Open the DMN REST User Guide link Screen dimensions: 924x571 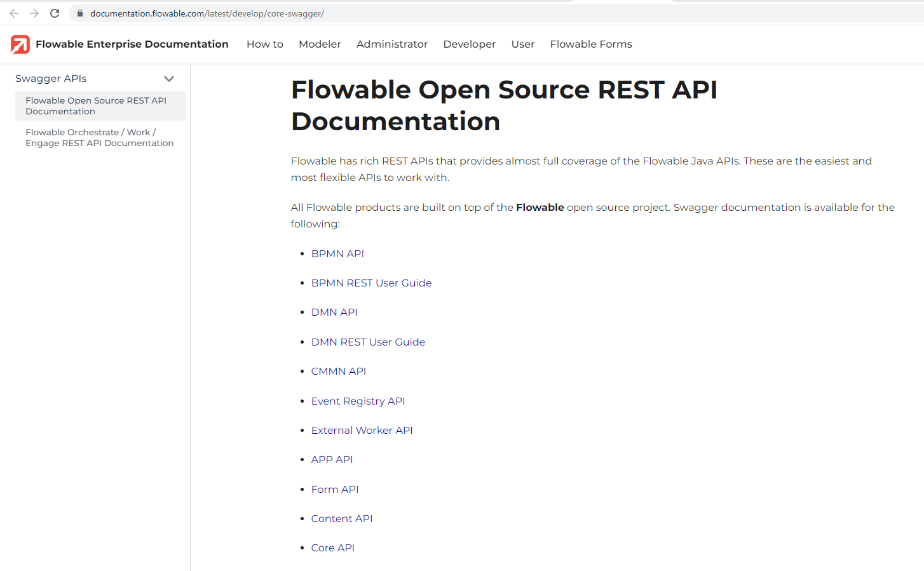(368, 342)
